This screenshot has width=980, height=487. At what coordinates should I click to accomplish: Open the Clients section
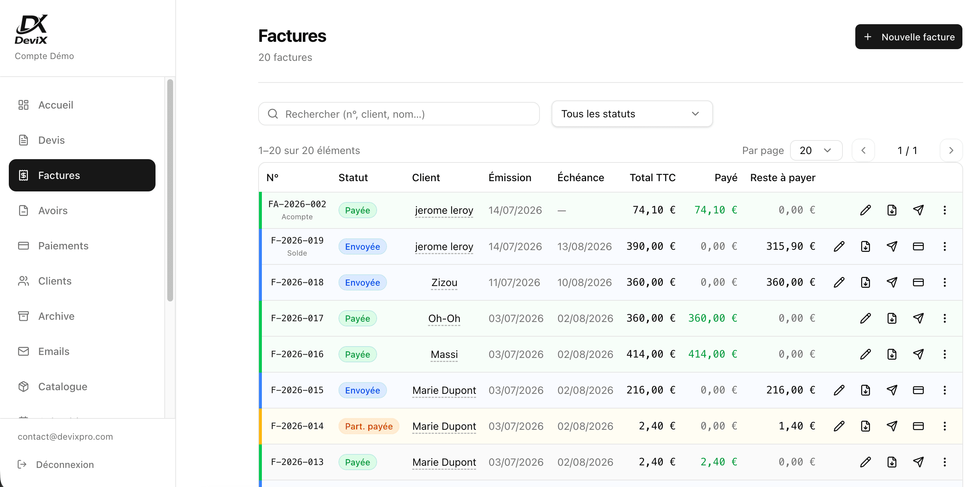pyautogui.click(x=82, y=281)
